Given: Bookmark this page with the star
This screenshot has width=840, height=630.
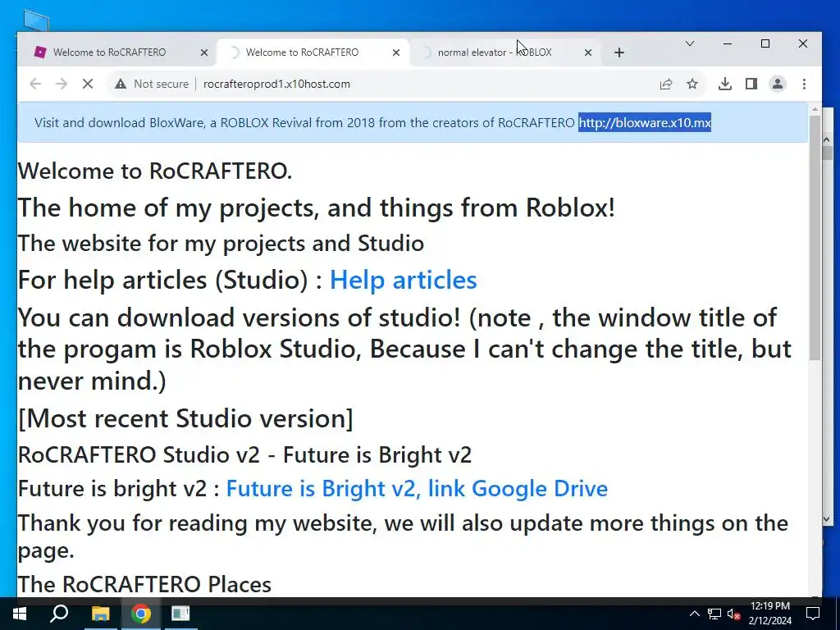Looking at the screenshot, I should 692,84.
